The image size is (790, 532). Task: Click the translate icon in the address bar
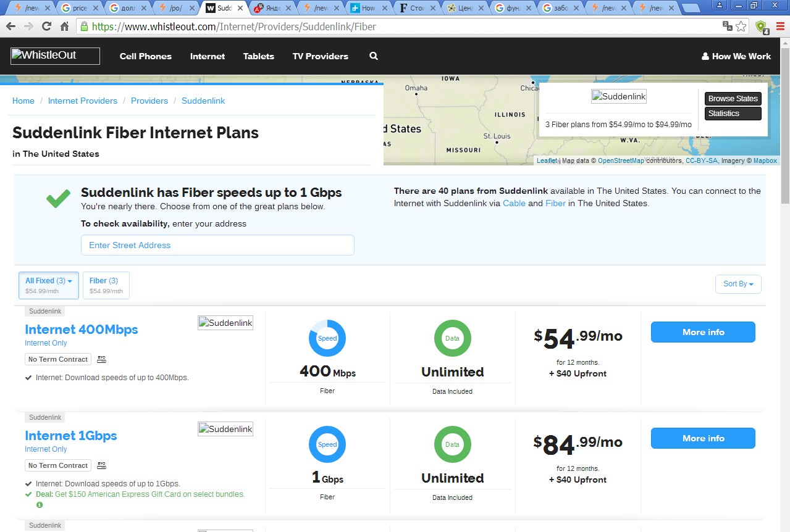[728, 27]
